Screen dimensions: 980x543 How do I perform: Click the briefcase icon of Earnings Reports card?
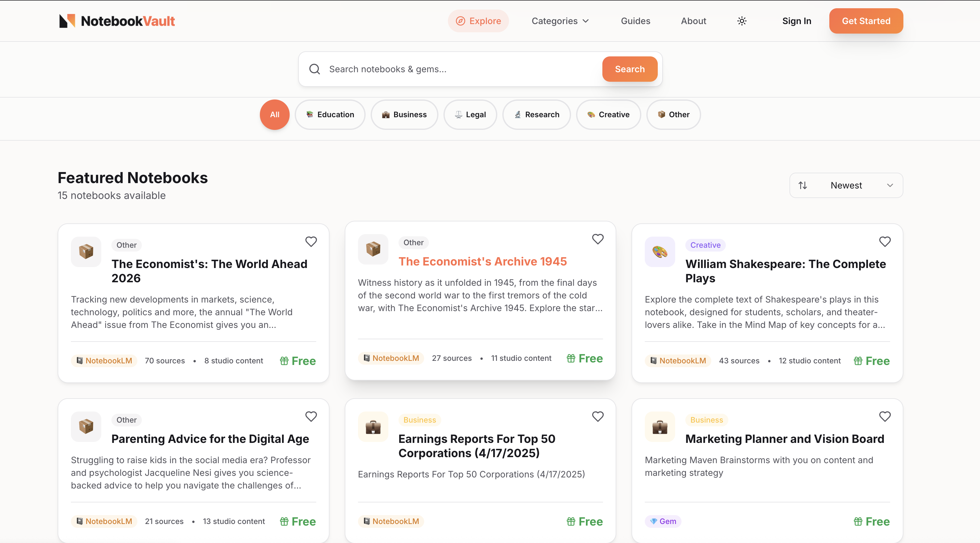click(373, 426)
